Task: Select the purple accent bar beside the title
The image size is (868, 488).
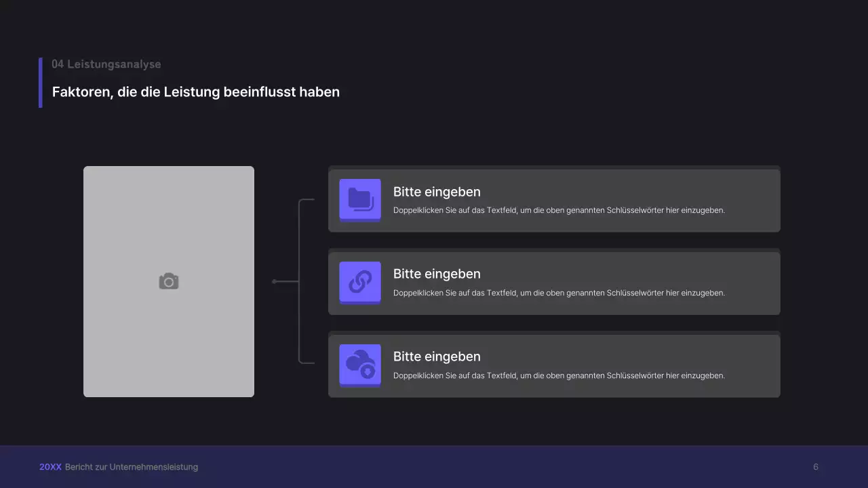Action: (x=41, y=82)
